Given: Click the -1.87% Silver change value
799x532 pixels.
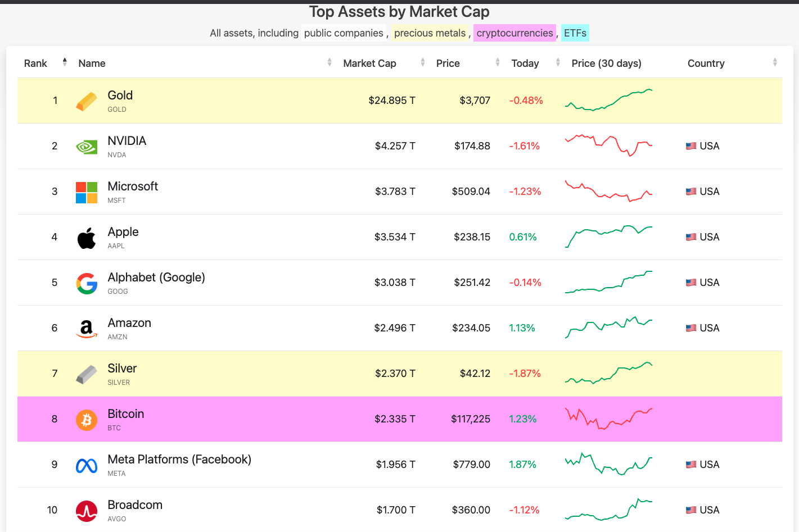Looking at the screenshot, I should click(525, 374).
